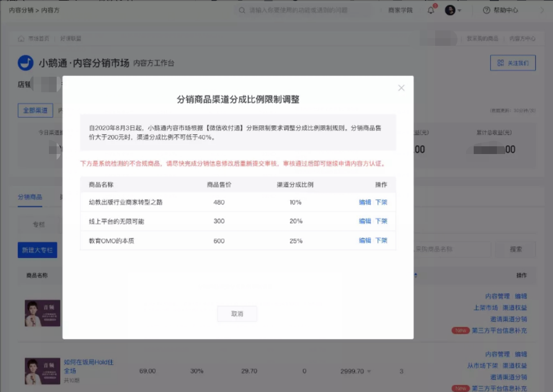Edit 教育OMO的本质 product

365,240
